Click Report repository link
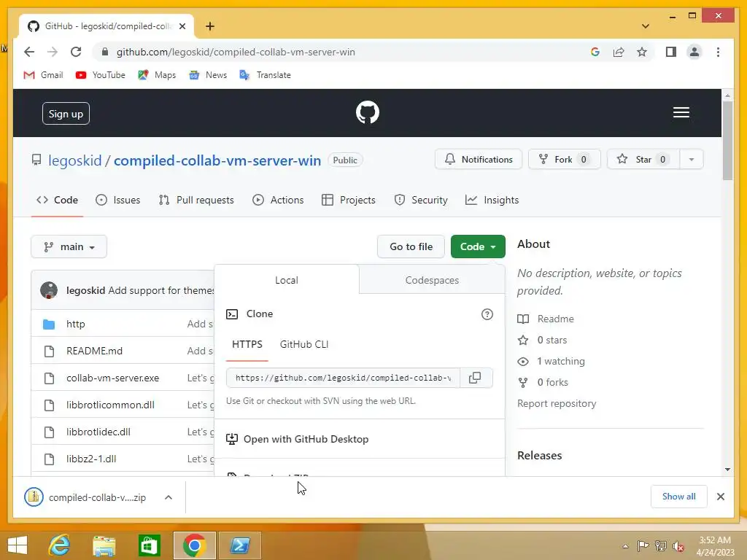747x560 pixels. tap(557, 403)
